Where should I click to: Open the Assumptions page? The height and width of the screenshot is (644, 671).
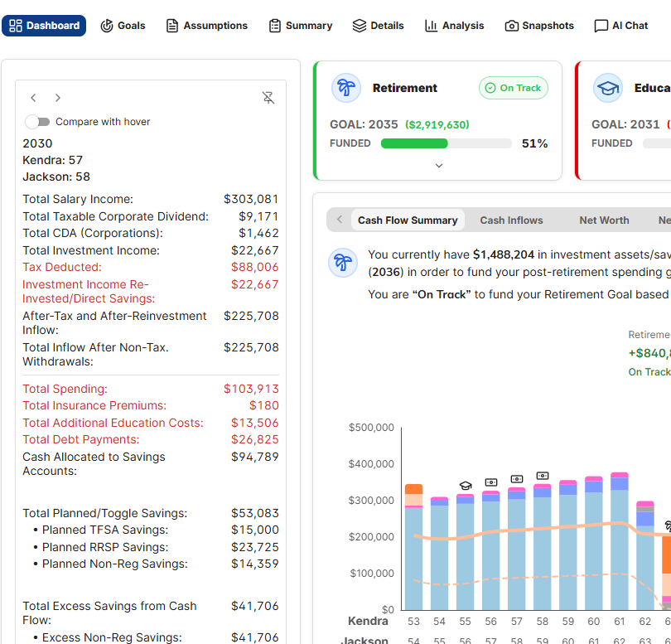point(207,26)
